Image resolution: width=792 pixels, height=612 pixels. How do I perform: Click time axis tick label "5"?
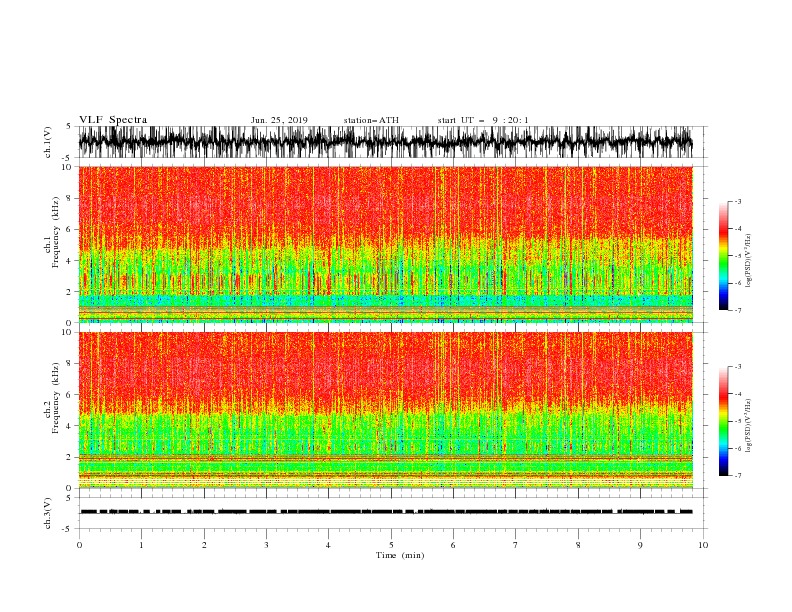click(x=391, y=545)
